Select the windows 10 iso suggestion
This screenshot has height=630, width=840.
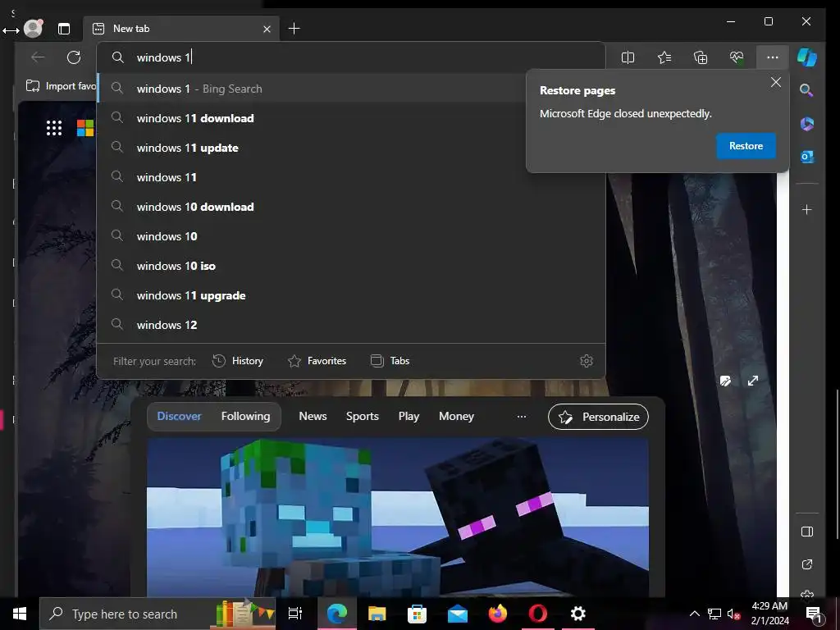[351, 266]
